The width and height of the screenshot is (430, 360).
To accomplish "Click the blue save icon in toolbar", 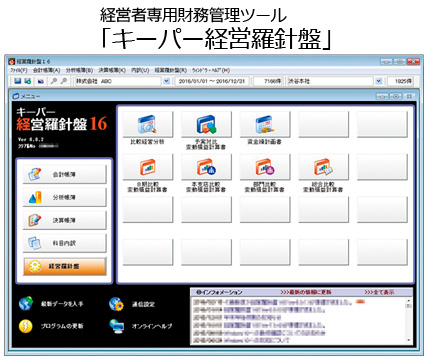I will [18, 81].
